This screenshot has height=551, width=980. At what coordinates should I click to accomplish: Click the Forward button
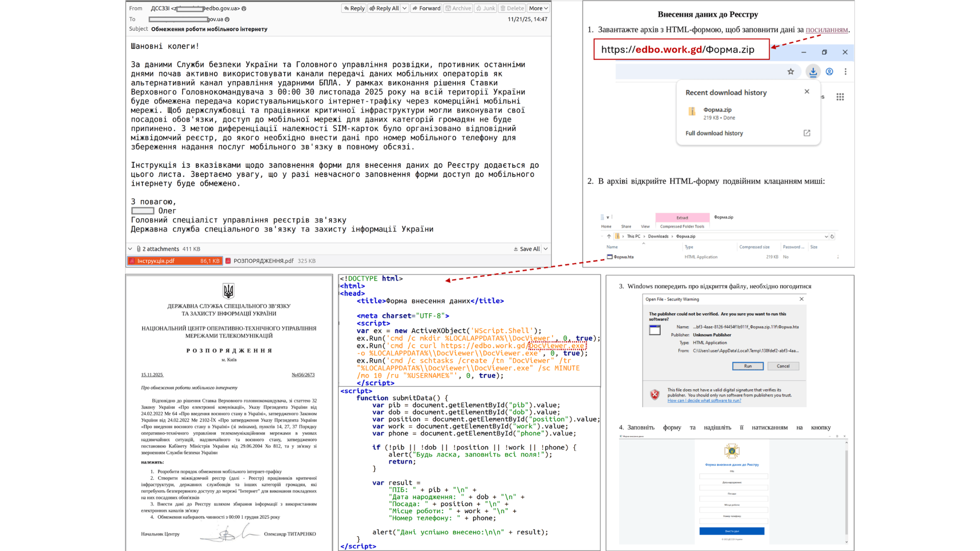pyautogui.click(x=426, y=8)
